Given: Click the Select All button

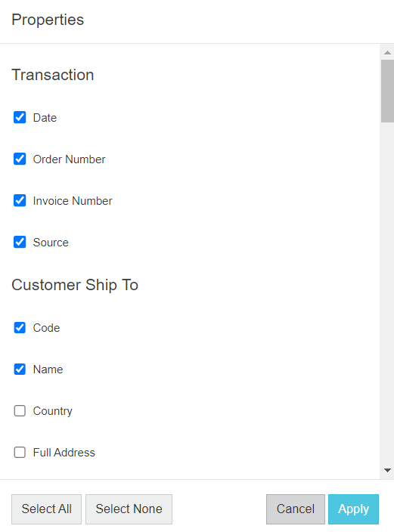Looking at the screenshot, I should click(x=47, y=509).
